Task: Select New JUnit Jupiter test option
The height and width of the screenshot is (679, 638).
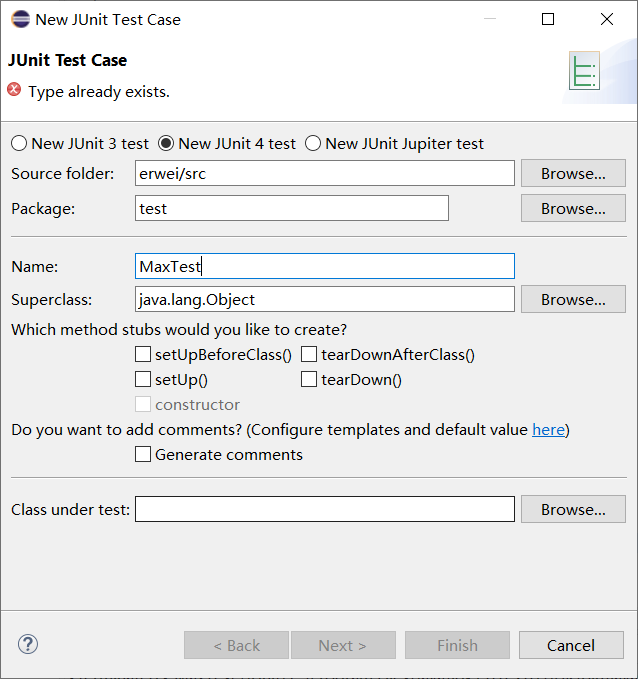Action: click(313, 143)
